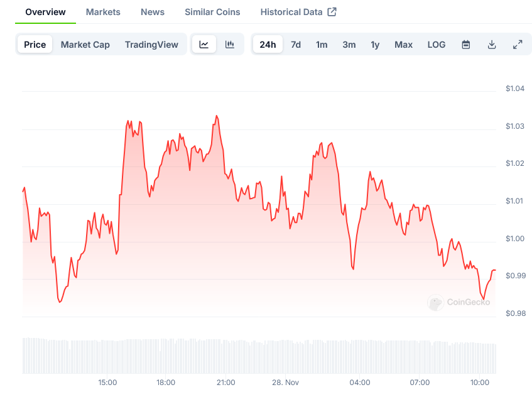Show the 3m price range
The height and width of the screenshot is (397, 532).
349,45
